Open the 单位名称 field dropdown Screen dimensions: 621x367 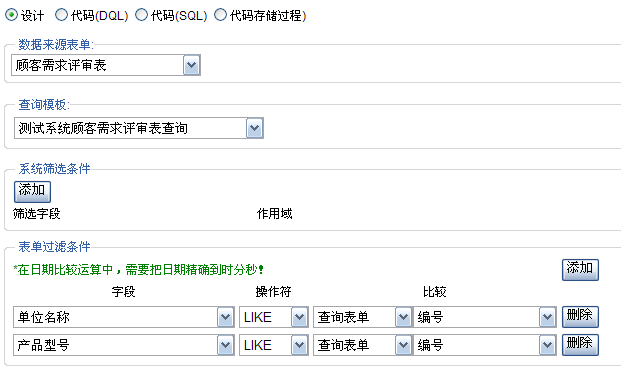[x=124, y=317]
